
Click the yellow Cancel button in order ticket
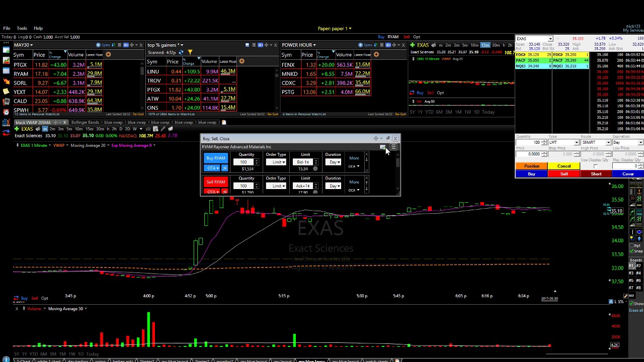[x=564, y=166]
